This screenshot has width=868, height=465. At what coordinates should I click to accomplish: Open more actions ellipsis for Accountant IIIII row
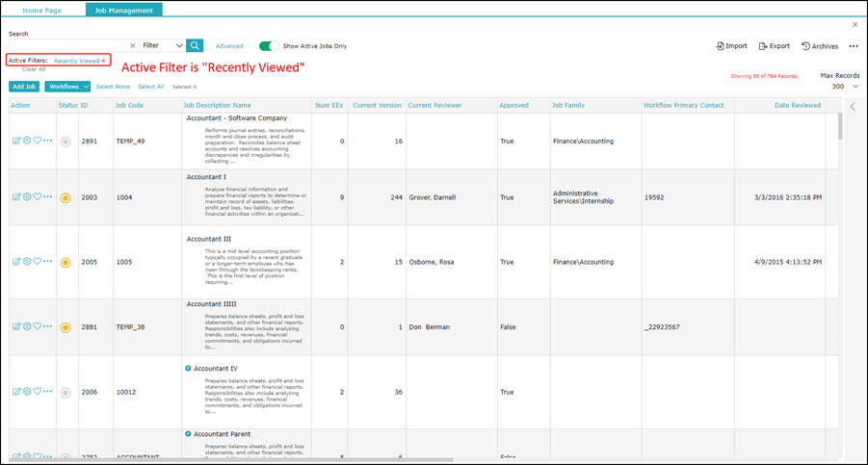(x=48, y=326)
